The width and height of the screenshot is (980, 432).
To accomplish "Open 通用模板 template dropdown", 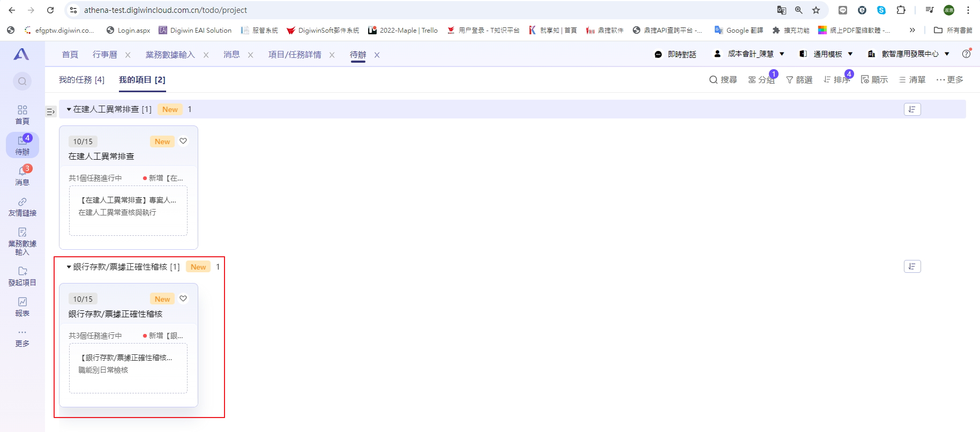I will [826, 54].
